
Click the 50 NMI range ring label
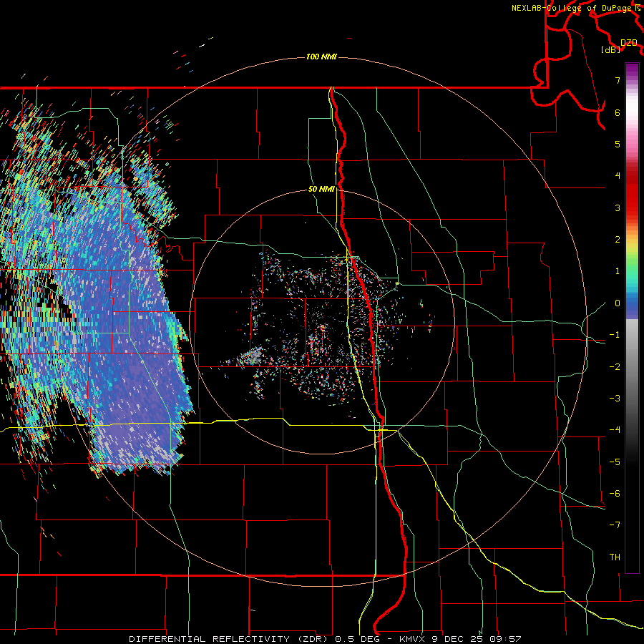(x=321, y=190)
